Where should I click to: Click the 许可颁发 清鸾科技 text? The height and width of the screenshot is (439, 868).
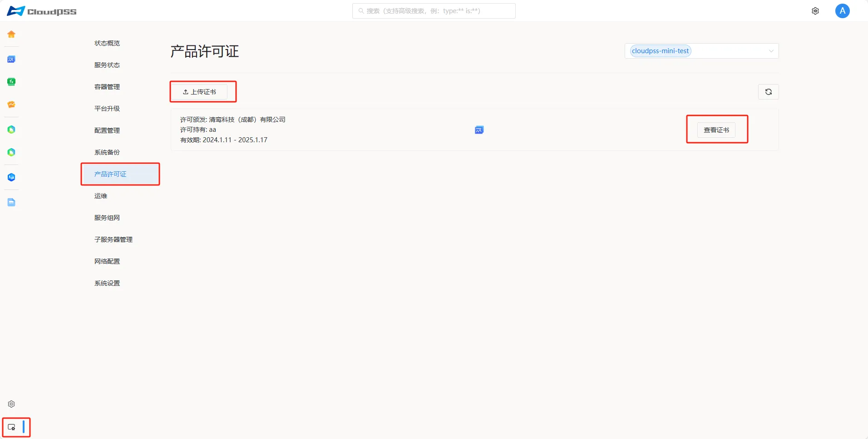[x=233, y=120]
